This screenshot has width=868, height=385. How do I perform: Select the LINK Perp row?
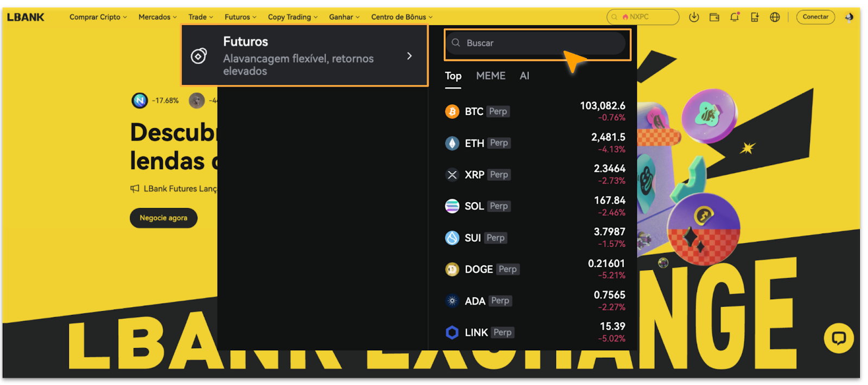tap(535, 332)
